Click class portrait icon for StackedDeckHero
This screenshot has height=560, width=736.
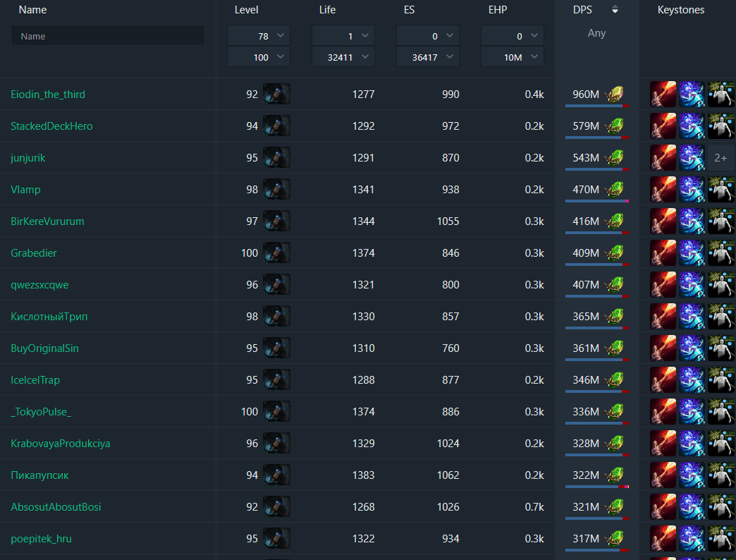tap(276, 126)
